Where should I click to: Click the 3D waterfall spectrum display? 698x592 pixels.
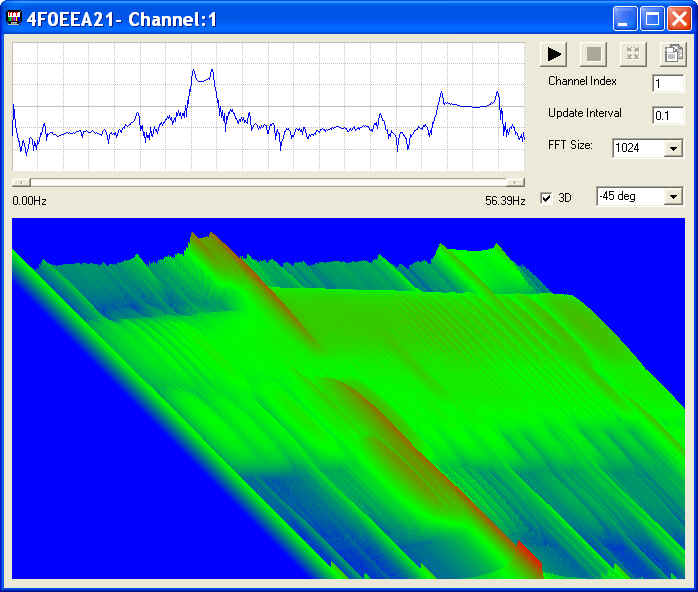[x=348, y=398]
